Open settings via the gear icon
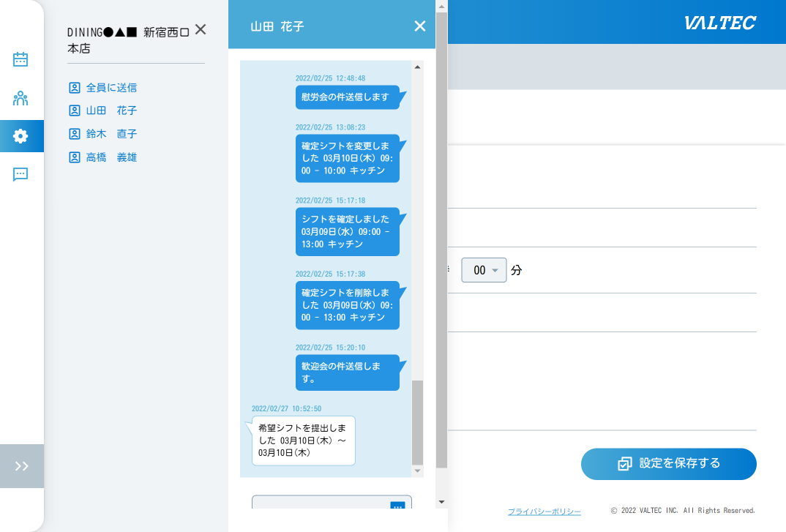The height and width of the screenshot is (532, 786). (x=21, y=135)
